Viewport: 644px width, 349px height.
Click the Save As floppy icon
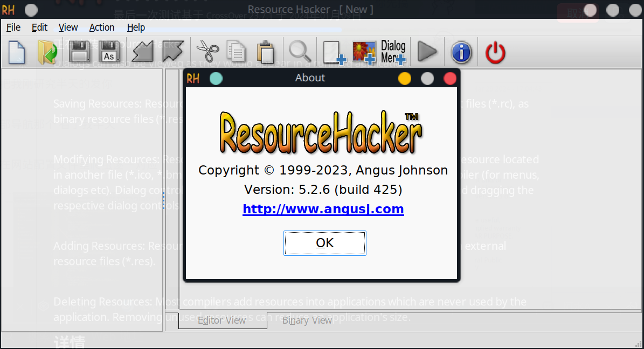(x=109, y=52)
